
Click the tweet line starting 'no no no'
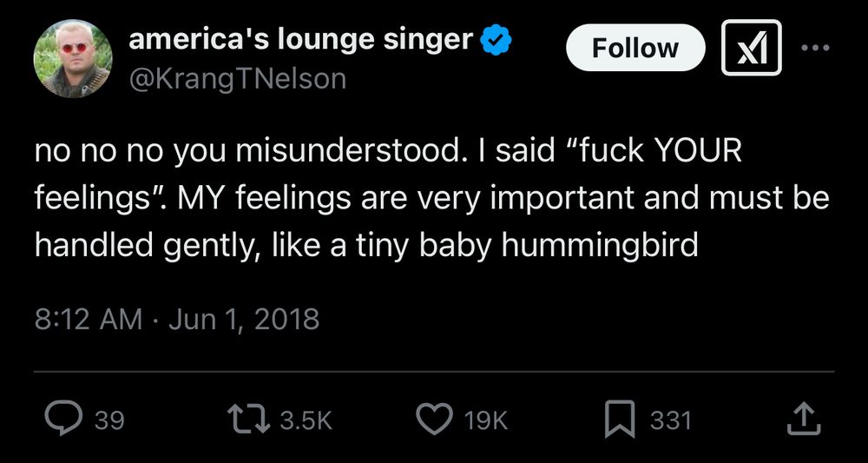coord(389,153)
